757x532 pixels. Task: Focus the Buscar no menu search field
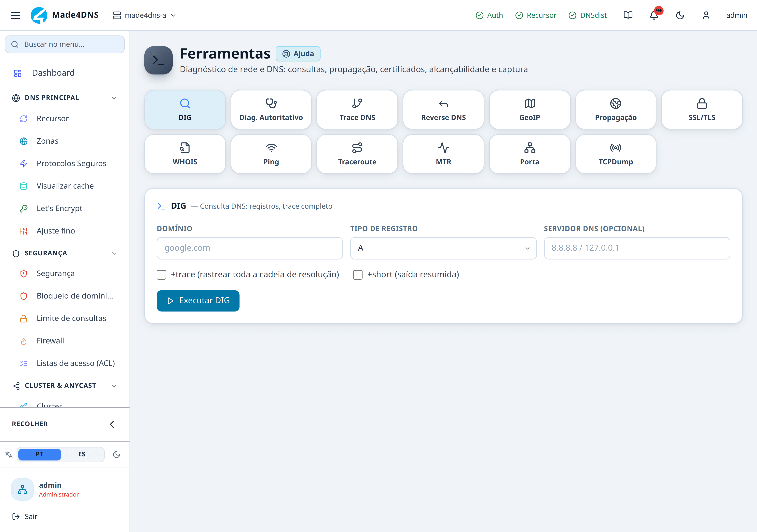pos(65,44)
